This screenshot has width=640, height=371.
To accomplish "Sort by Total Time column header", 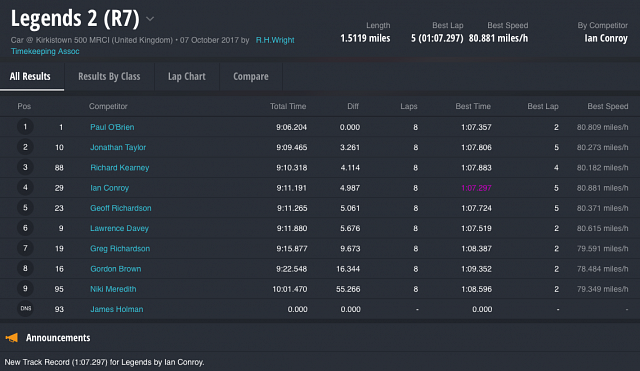I will [288, 106].
